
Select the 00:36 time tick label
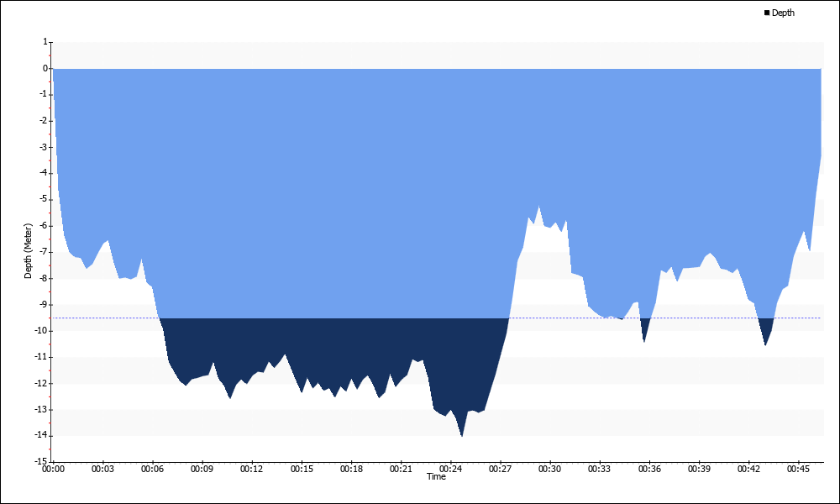649,470
